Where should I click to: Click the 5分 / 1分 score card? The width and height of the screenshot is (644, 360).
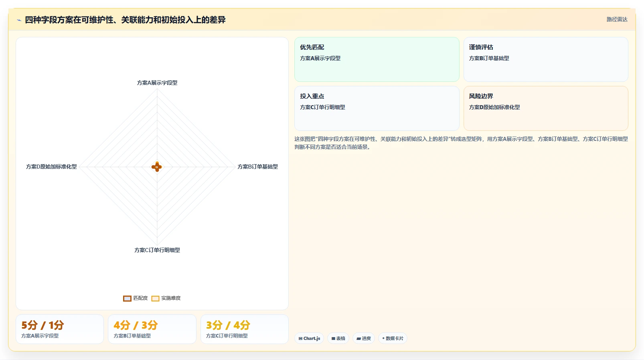point(60,329)
